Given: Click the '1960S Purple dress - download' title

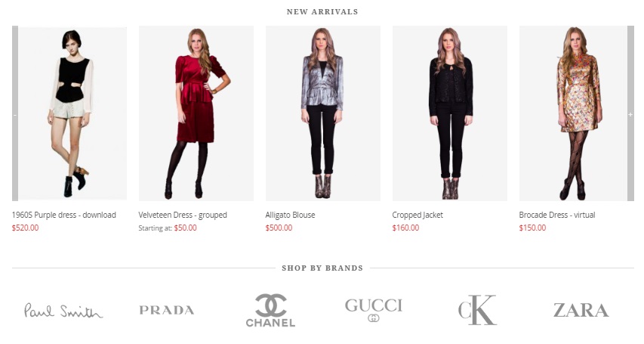Looking at the screenshot, I should 63,215.
